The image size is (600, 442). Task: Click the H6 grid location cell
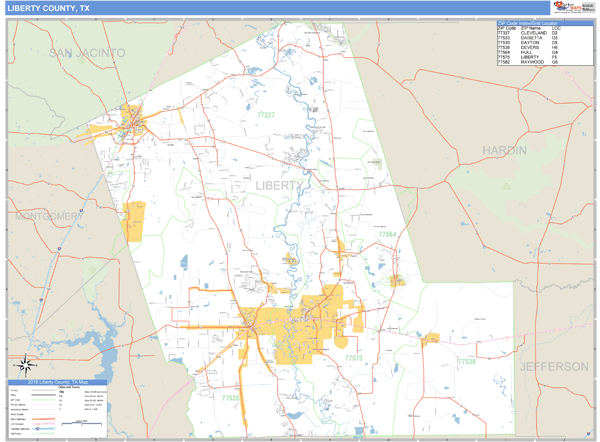(x=555, y=47)
